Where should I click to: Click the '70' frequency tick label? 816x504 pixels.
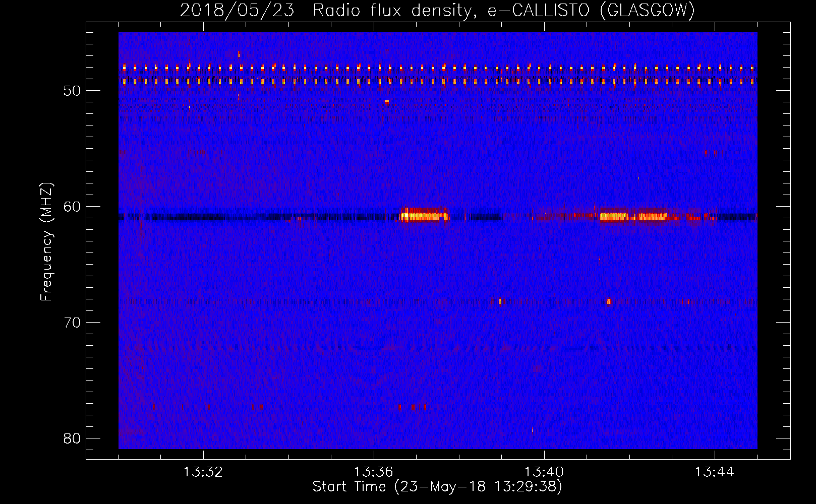pos(73,323)
